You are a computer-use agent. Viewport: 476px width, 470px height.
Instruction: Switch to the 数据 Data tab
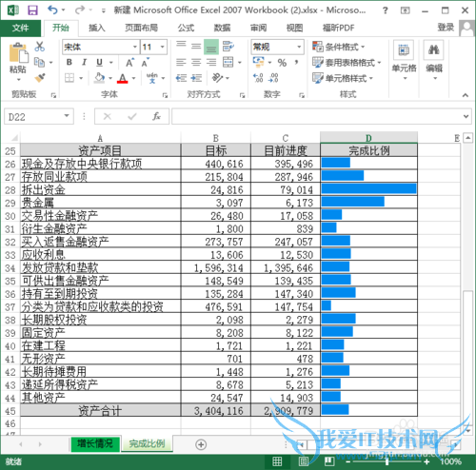pos(222,29)
